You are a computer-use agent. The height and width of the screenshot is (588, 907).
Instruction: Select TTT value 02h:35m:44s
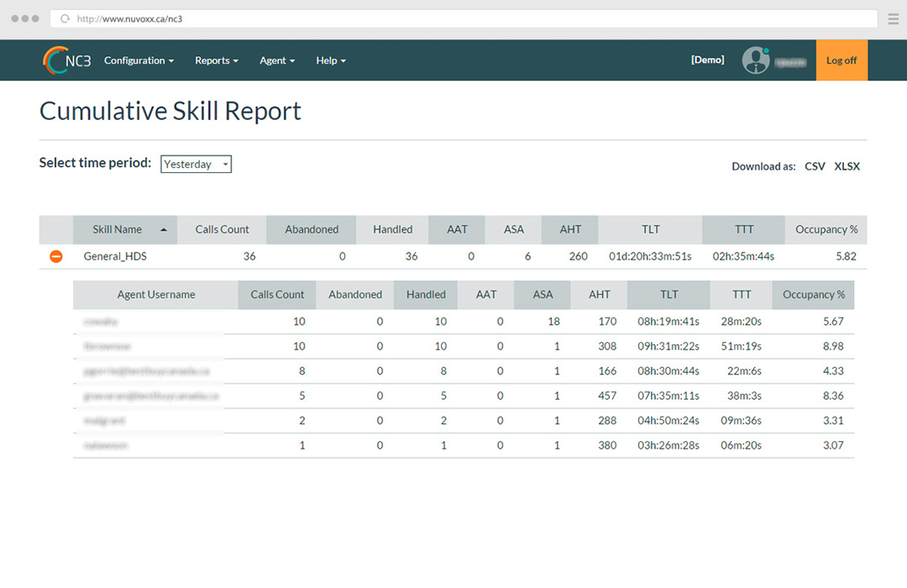(x=743, y=256)
